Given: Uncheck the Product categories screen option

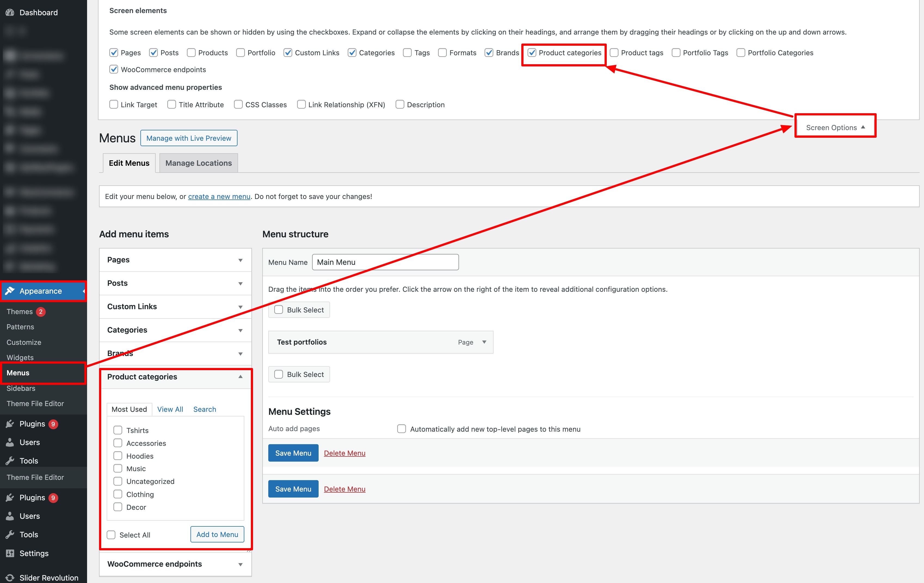Looking at the screenshot, I should (531, 53).
